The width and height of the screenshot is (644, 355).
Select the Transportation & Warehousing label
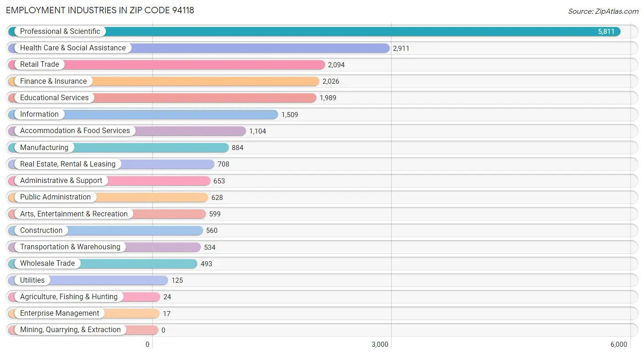70,247
